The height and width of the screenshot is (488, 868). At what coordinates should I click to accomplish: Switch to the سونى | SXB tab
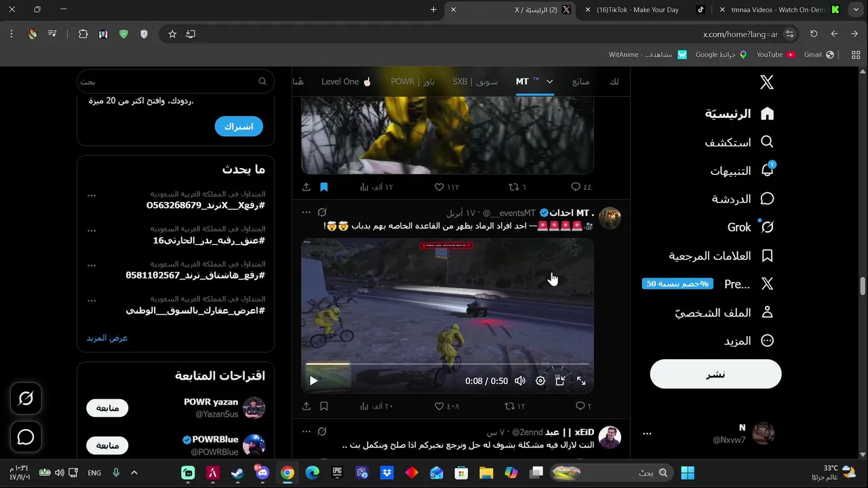click(x=475, y=81)
